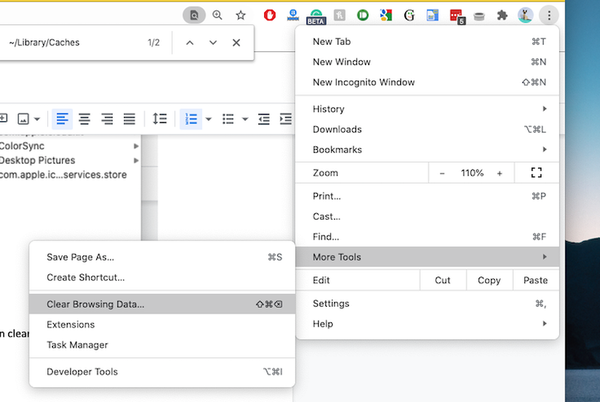Click the bookmark star icon
The width and height of the screenshot is (600, 402).
click(x=240, y=15)
